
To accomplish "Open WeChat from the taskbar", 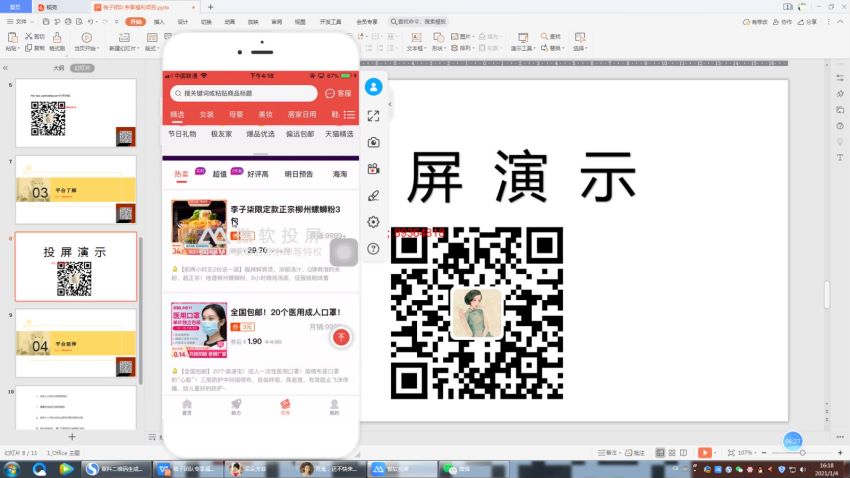I will pos(472,469).
